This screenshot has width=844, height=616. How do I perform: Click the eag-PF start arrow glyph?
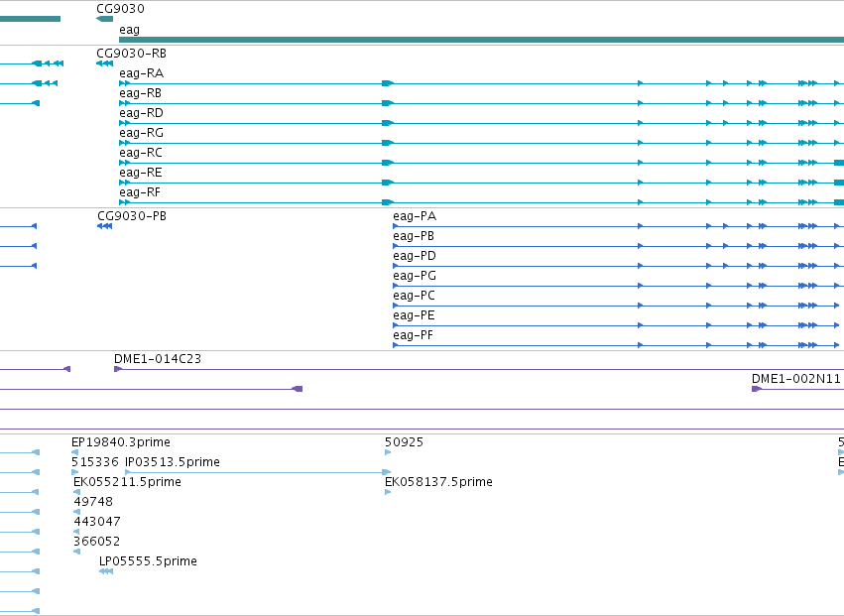coord(396,345)
